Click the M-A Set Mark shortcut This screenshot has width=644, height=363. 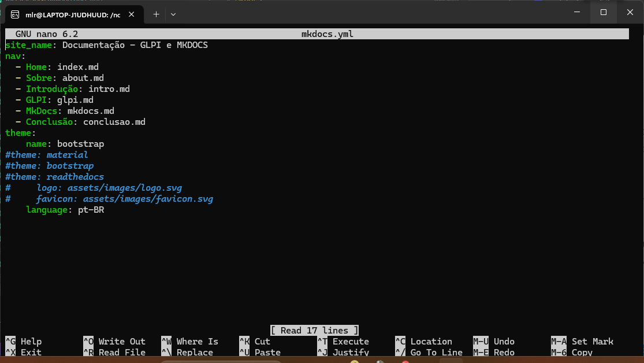[582, 342]
